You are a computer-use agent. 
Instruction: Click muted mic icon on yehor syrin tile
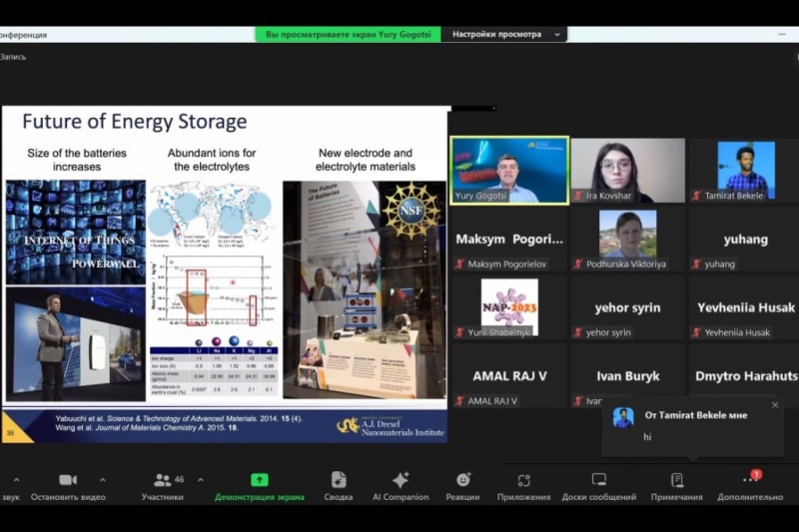coord(578,332)
